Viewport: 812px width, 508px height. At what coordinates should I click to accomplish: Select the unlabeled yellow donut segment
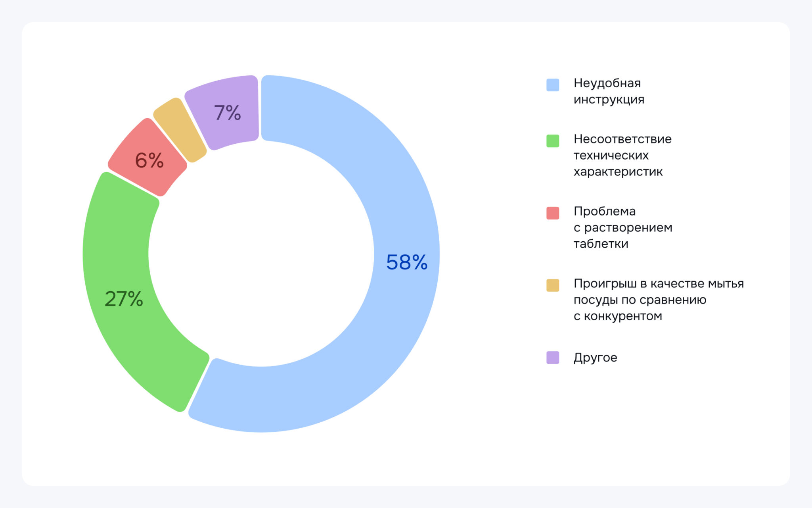pyautogui.click(x=180, y=130)
